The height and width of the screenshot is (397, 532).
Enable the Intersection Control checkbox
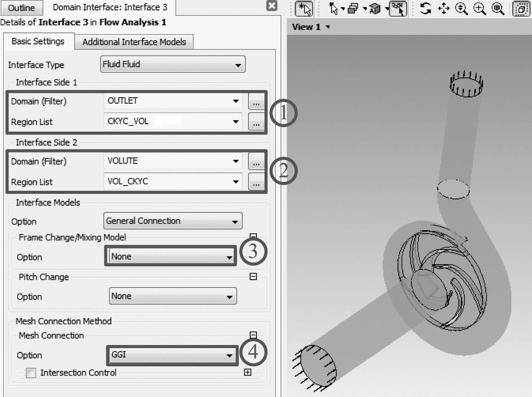(31, 373)
